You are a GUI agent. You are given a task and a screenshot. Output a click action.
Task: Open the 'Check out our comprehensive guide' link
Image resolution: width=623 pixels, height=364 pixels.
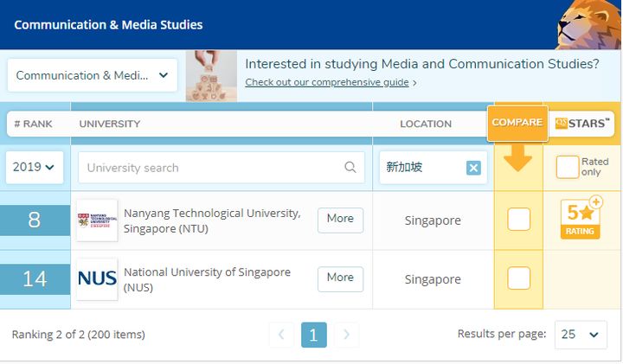coord(327,82)
